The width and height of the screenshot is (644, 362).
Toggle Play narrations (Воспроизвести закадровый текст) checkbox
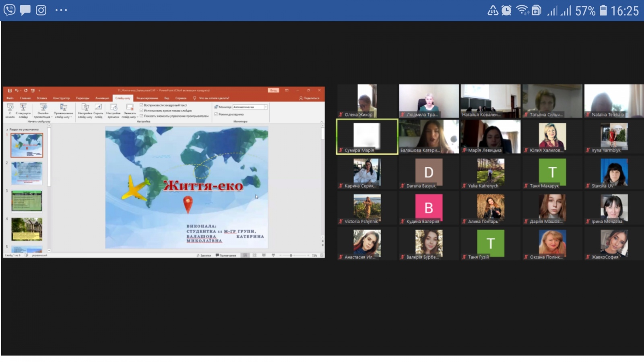(x=141, y=105)
